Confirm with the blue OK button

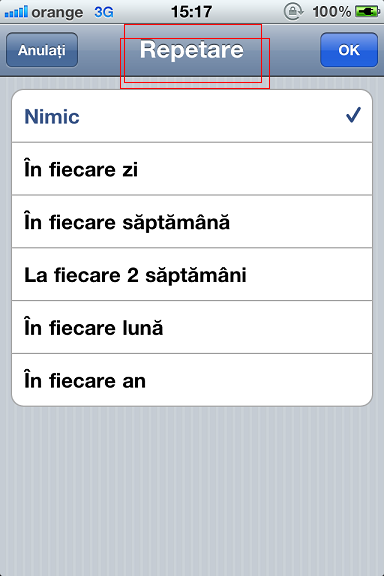(x=349, y=50)
